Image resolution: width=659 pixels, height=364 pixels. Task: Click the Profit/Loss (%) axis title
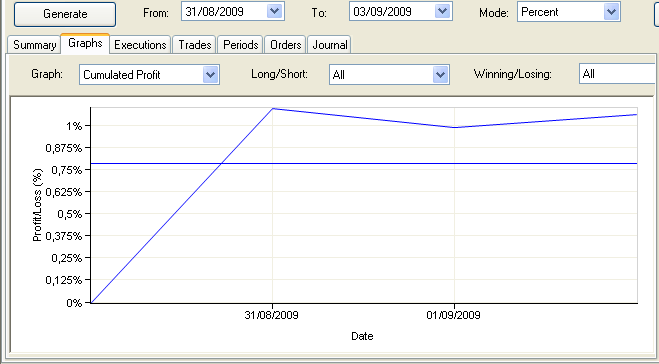click(x=37, y=205)
